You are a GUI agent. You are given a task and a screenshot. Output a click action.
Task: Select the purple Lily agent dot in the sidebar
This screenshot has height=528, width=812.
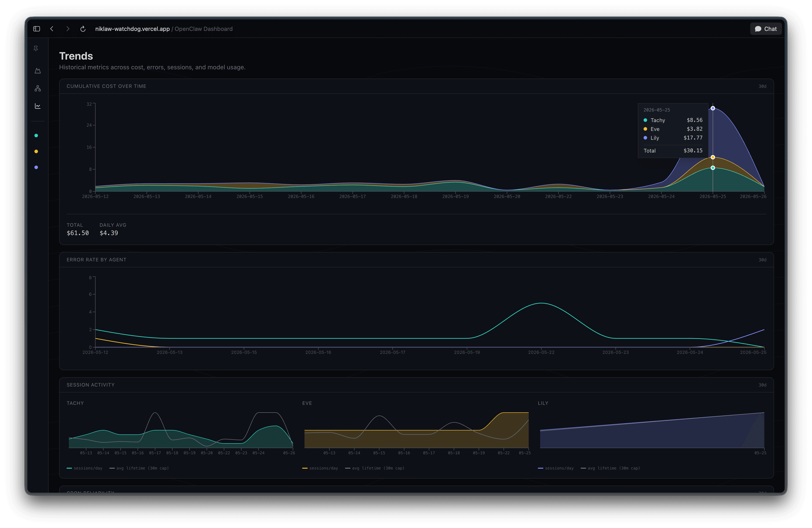click(x=36, y=167)
